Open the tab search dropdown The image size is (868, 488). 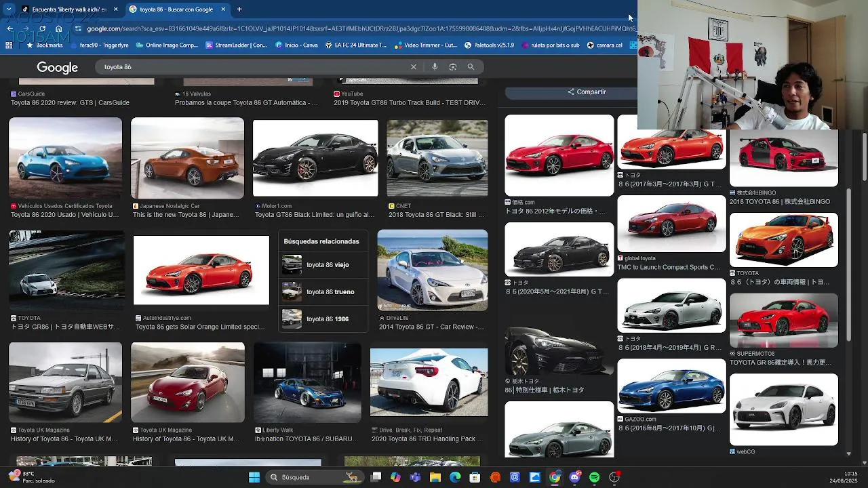(8, 9)
